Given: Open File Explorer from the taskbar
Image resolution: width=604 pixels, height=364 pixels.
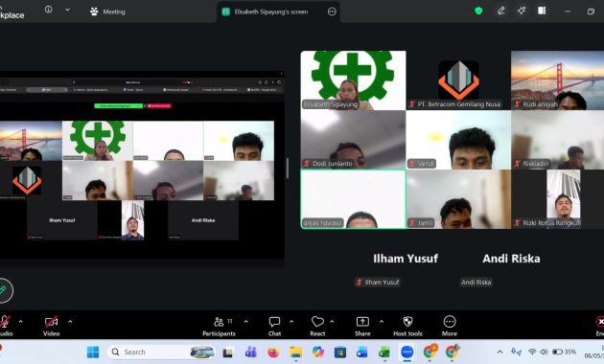Looking at the screenshot, I should click(295, 353).
